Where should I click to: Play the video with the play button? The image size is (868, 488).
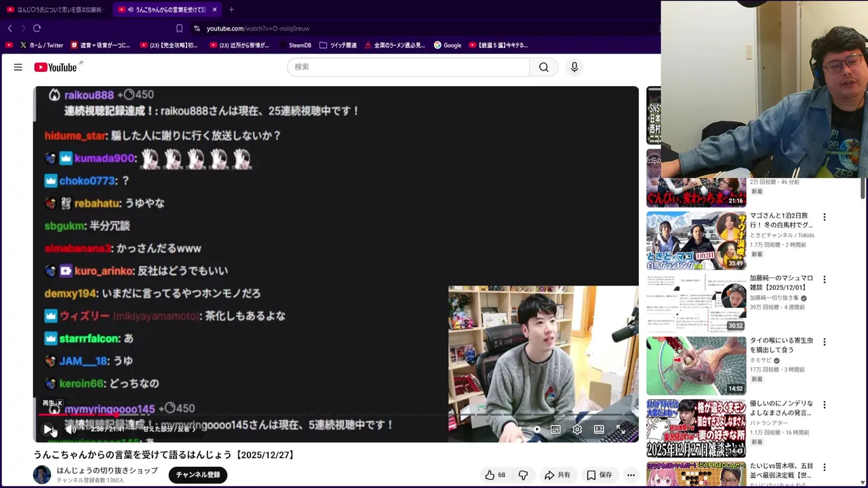click(48, 429)
